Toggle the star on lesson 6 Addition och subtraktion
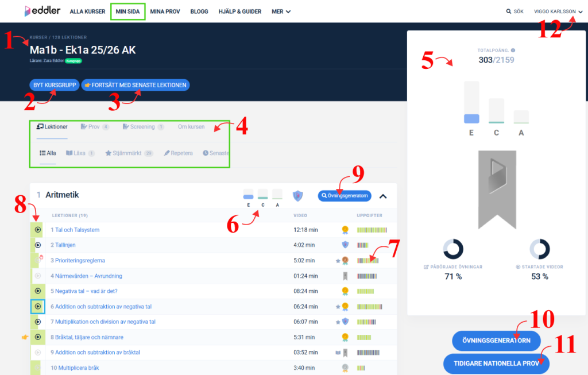Screen dimensions: 588x375 (x=338, y=307)
